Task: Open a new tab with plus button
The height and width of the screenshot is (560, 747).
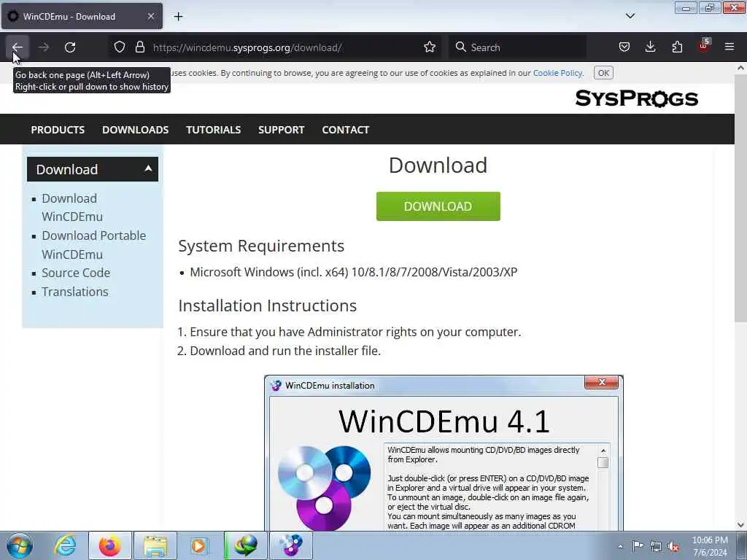Action: coord(178,17)
